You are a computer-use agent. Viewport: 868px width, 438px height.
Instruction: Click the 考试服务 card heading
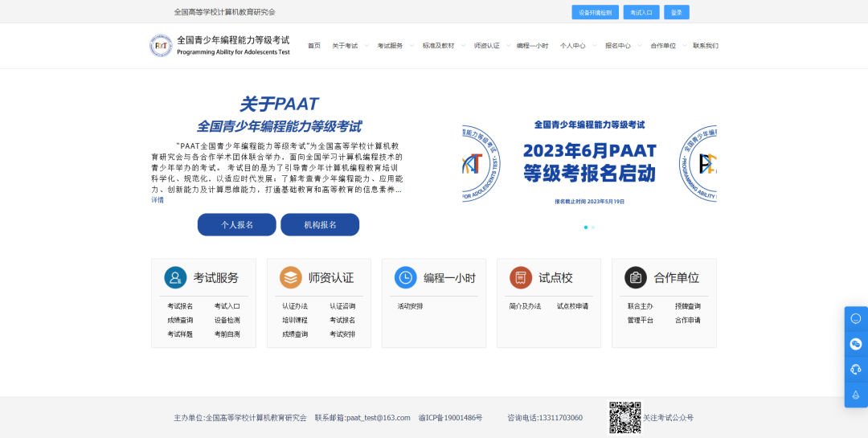216,278
